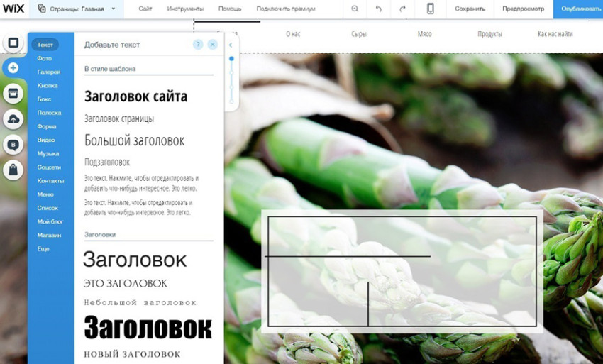Switch to mobile view icon
Screen dimensions: 603x364
tap(430, 9)
